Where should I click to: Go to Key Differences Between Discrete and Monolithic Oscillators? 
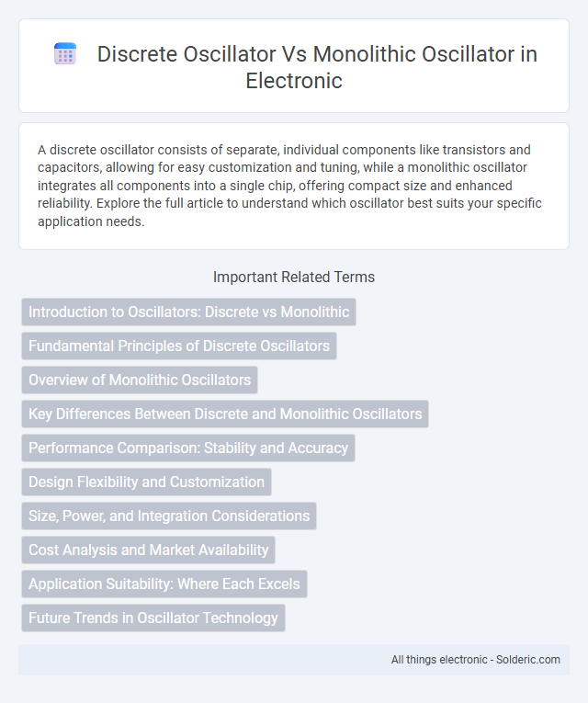point(225,414)
